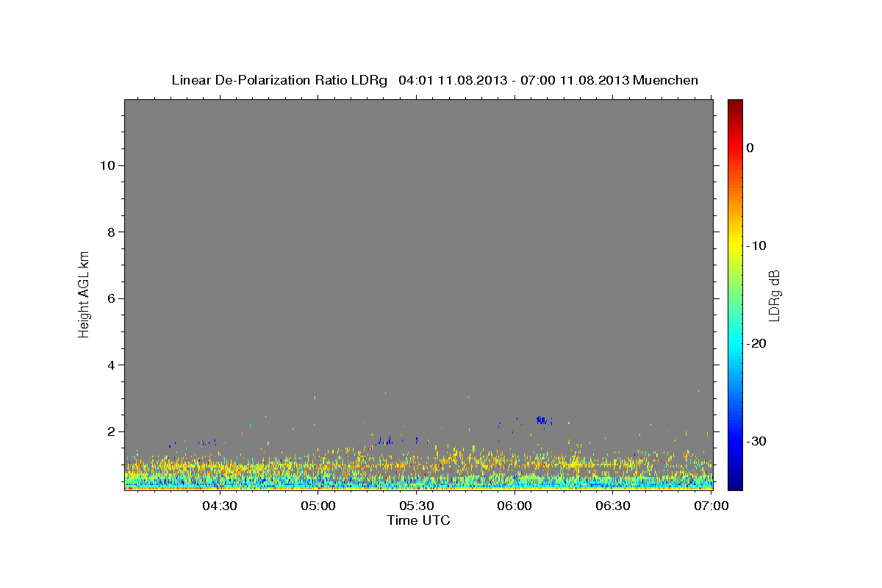Click the 'LDRg dB' colorbar label
The height and width of the screenshot is (588, 882).
[774, 295]
